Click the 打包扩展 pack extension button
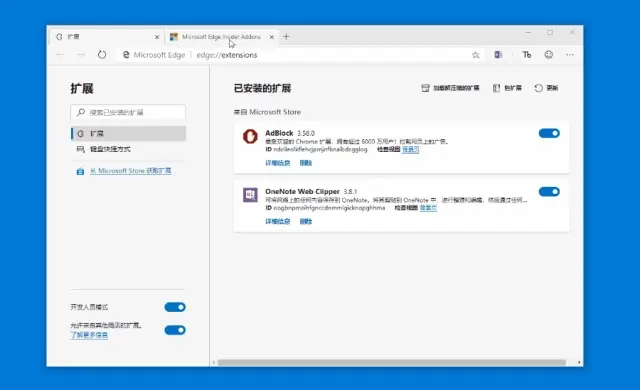Image resolution: width=640 pixels, height=390 pixels. tap(507, 88)
